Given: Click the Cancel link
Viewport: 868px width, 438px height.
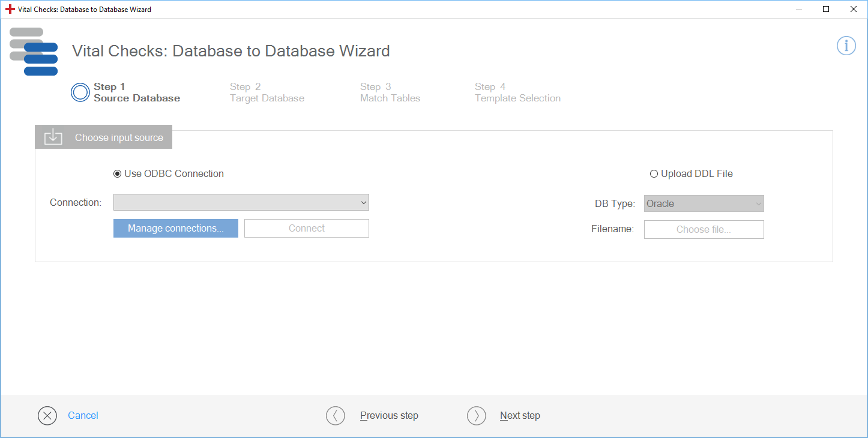Looking at the screenshot, I should pyautogui.click(x=83, y=416).
